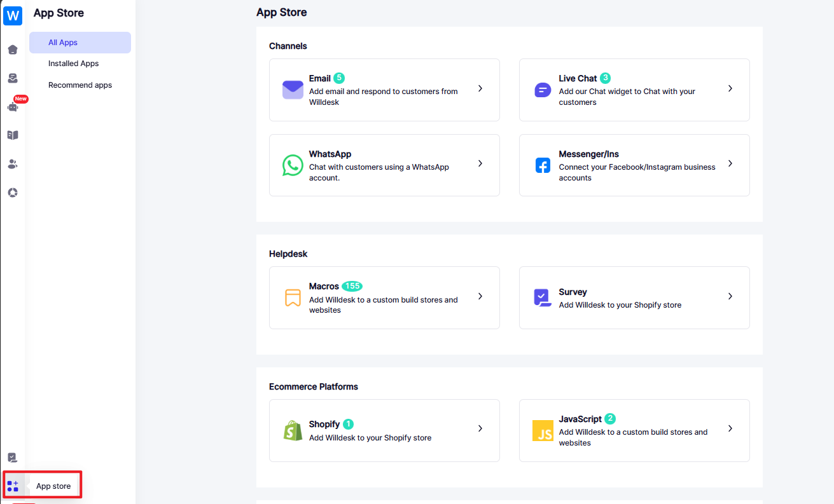Screen dimensions: 834x504
Task: Click the purple Email envelope icon
Action: tap(293, 90)
